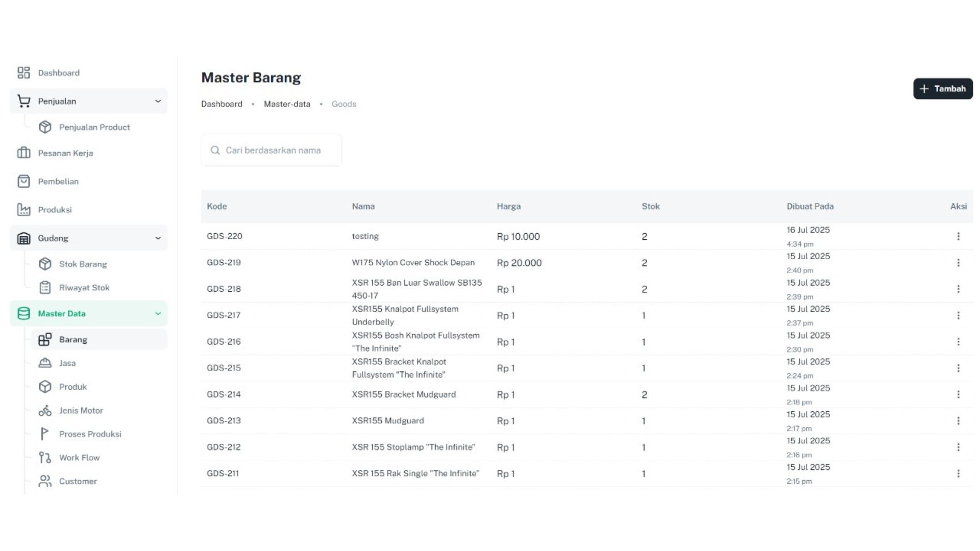Screen dimensions: 980x551
Task: Click the Jenis Motor bike icon
Action: [45, 410]
